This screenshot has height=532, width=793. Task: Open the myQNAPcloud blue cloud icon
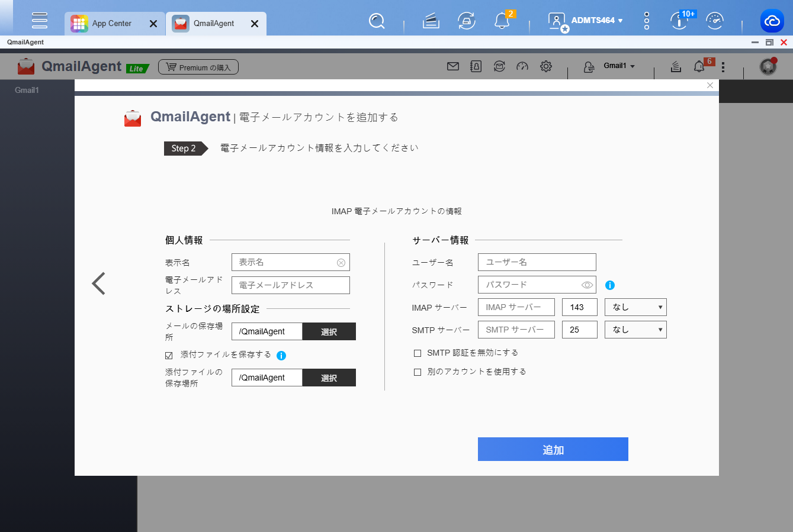tap(772, 21)
